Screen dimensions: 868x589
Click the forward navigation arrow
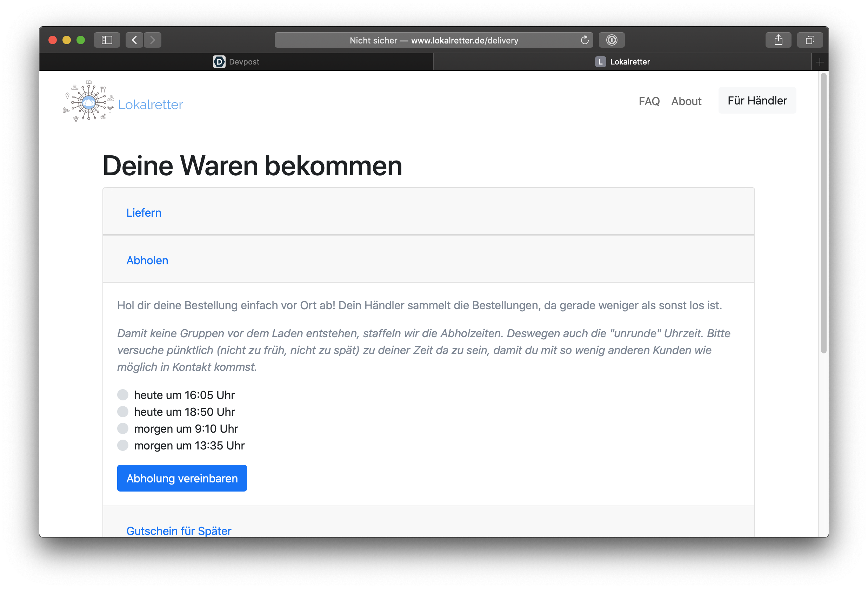click(152, 40)
